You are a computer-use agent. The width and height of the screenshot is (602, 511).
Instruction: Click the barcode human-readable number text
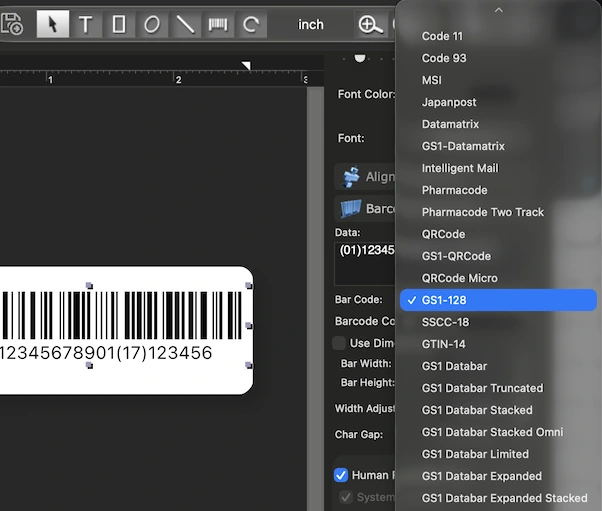click(106, 353)
